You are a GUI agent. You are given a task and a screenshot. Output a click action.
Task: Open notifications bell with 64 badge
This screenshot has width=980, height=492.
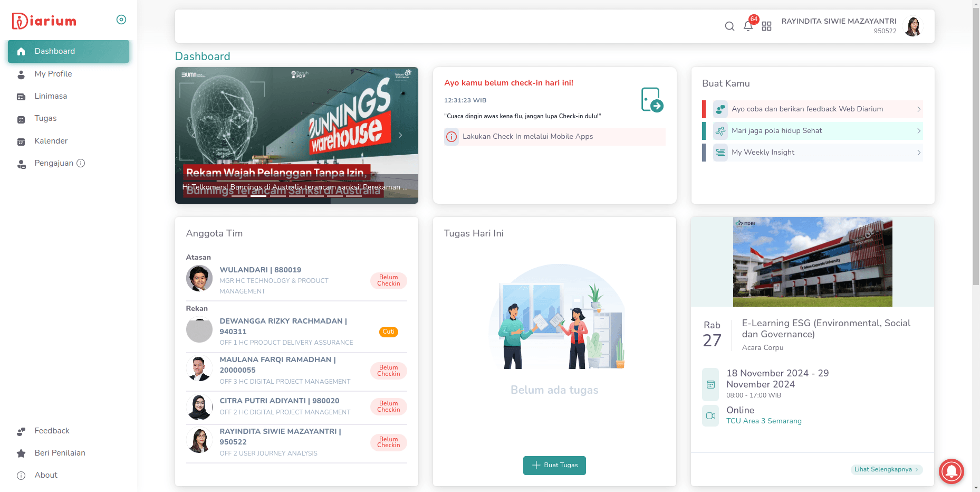(749, 25)
